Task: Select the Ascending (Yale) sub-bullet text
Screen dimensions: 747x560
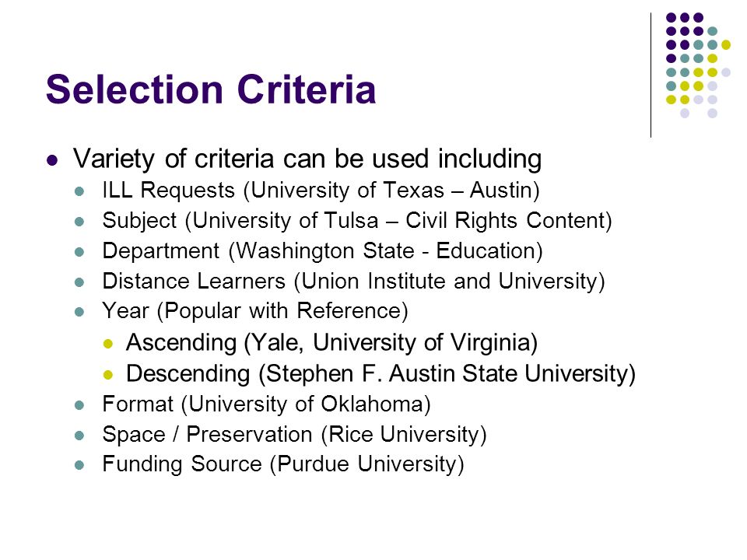Action: 332,342
